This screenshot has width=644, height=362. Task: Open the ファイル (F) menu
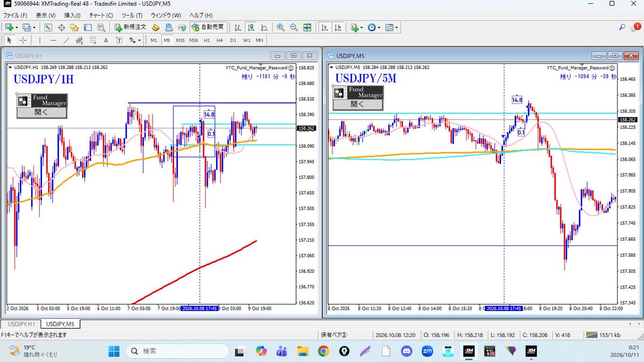point(15,15)
